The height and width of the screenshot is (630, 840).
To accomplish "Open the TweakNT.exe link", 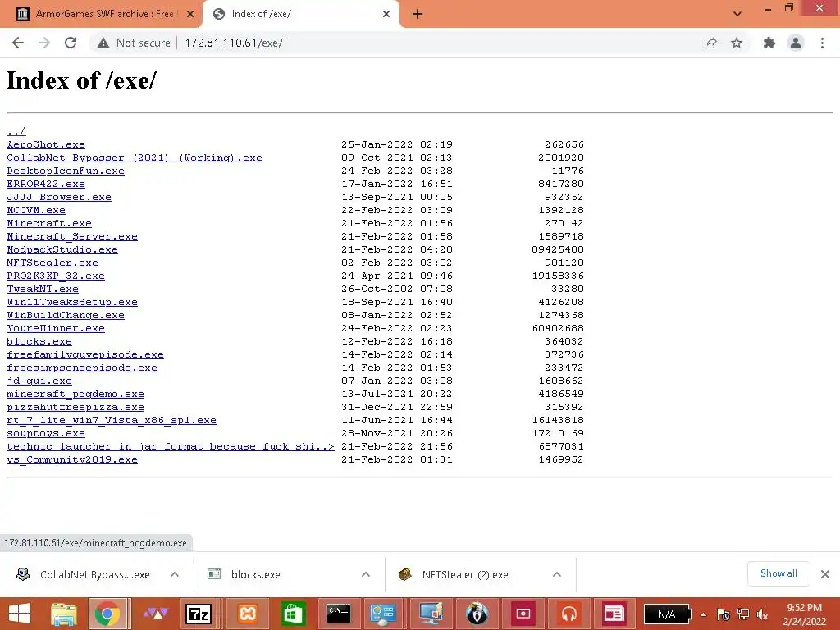I will tap(43, 289).
